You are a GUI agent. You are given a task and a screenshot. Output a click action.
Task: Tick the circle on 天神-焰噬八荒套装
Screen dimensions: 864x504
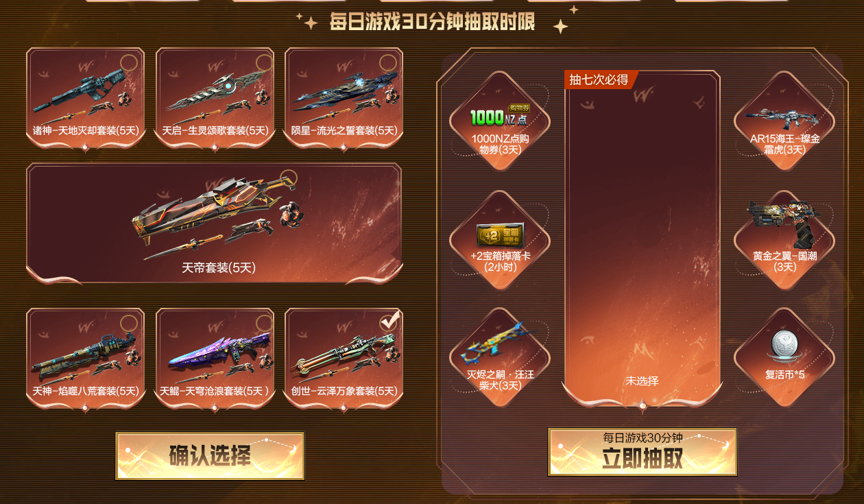click(x=129, y=323)
